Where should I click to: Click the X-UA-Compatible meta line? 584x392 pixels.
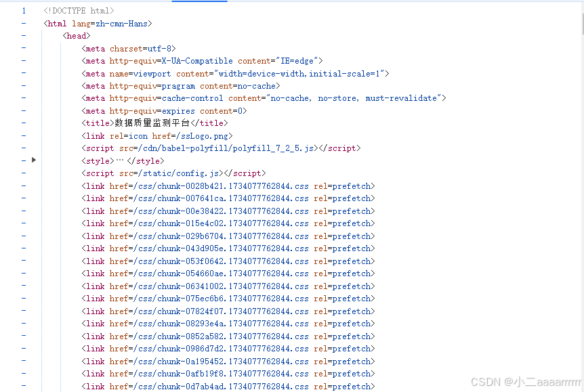pyautogui.click(x=203, y=61)
